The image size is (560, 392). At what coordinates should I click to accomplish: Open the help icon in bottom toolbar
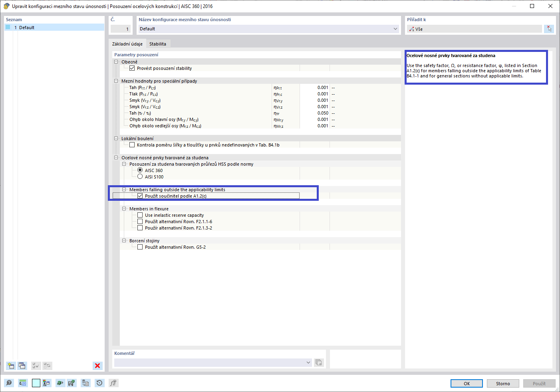click(9, 383)
